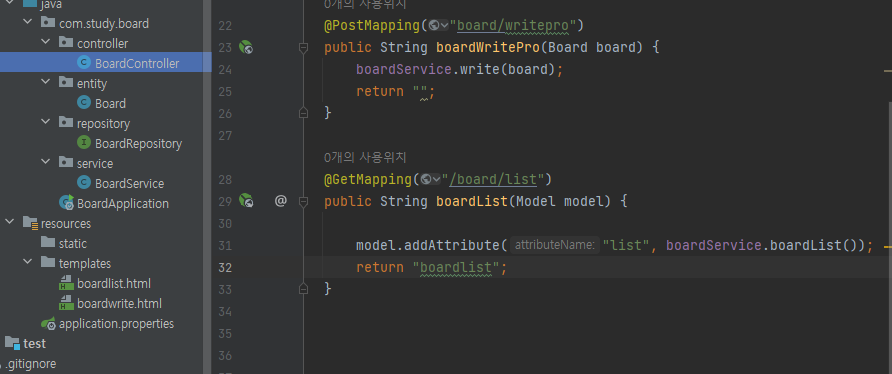This screenshot has height=374, width=892.
Task: Open the BoardRepository interface
Action: pyautogui.click(x=138, y=143)
